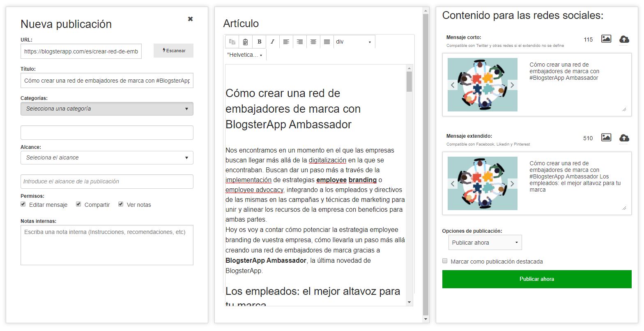The width and height of the screenshot is (644, 331).
Task: Open the div block format dropdown
Action: tap(354, 42)
